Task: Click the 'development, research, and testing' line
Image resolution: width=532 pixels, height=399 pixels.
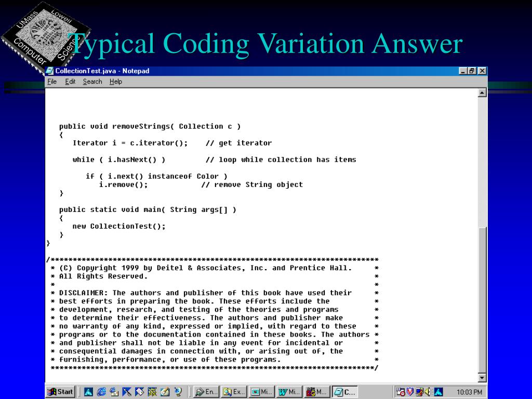Action: (x=199, y=310)
